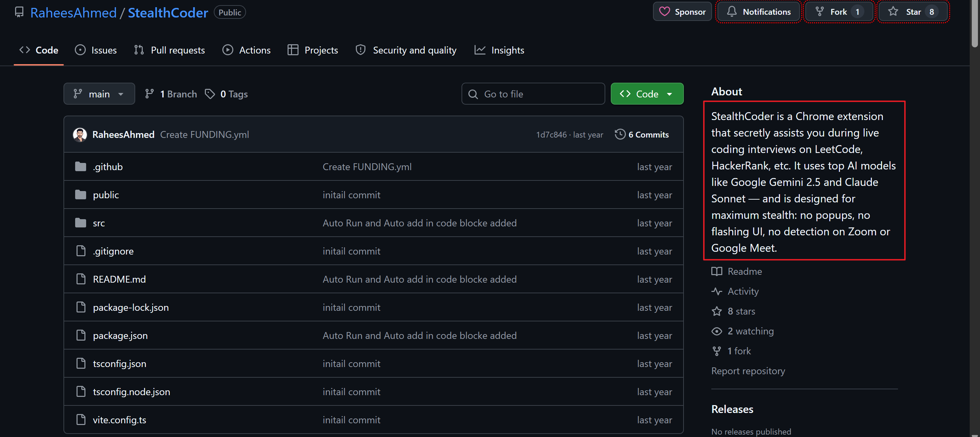This screenshot has height=437, width=980.
Task: View the 6 Commits history
Action: pos(642,135)
